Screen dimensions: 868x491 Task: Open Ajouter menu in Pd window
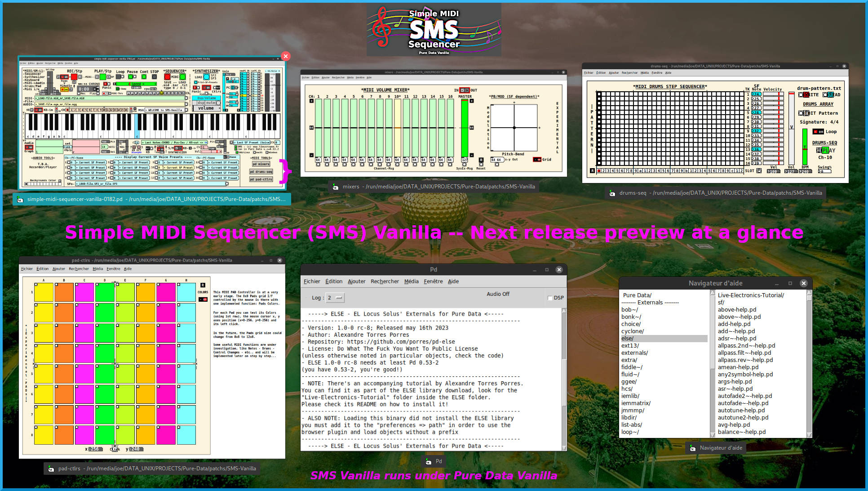pyautogui.click(x=357, y=281)
